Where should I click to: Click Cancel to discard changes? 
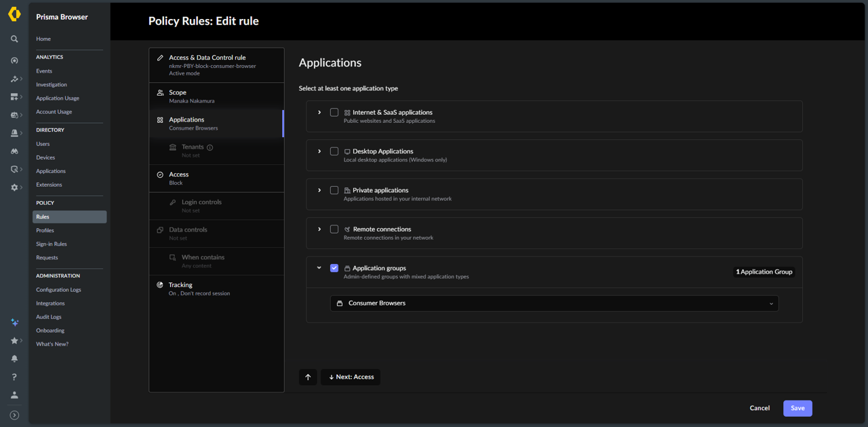pos(759,408)
